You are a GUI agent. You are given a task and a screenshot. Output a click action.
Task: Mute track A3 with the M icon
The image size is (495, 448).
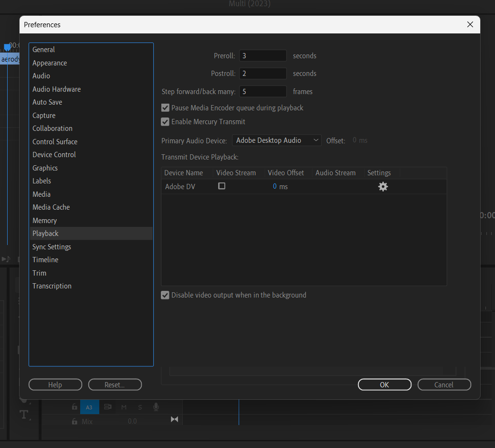(x=124, y=407)
